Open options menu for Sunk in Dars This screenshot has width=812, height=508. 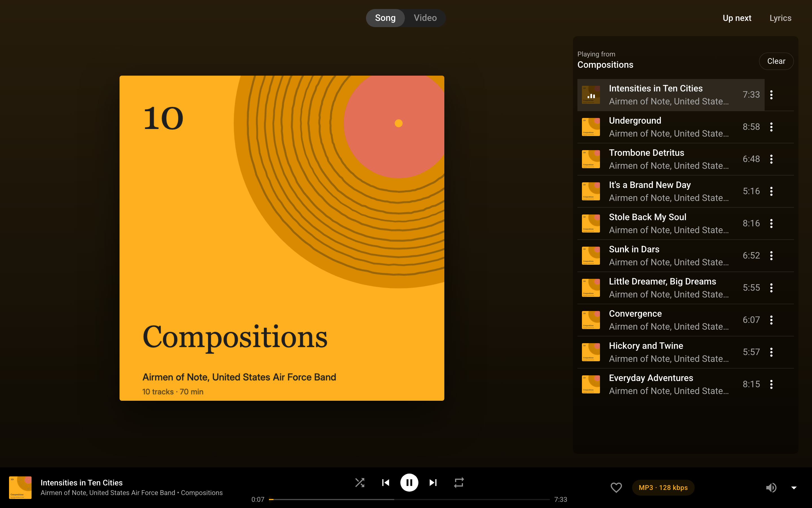771,256
